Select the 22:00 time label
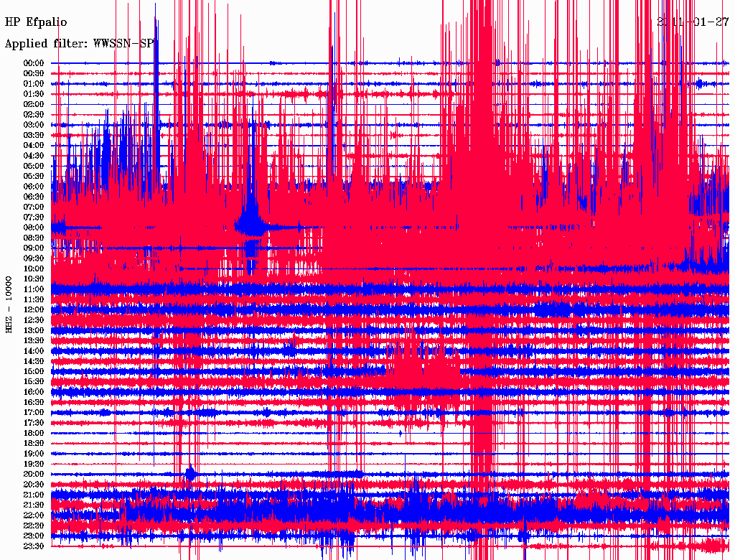 pyautogui.click(x=34, y=515)
